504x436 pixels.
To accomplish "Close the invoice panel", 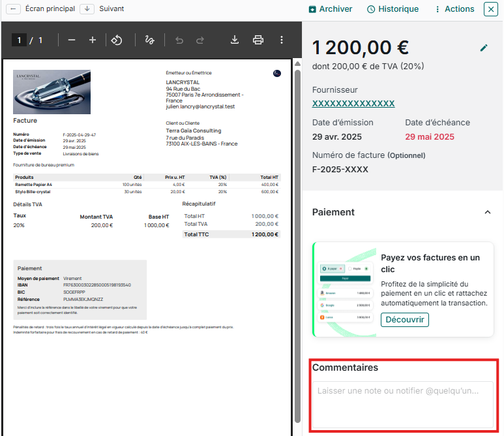I will tap(490, 9).
